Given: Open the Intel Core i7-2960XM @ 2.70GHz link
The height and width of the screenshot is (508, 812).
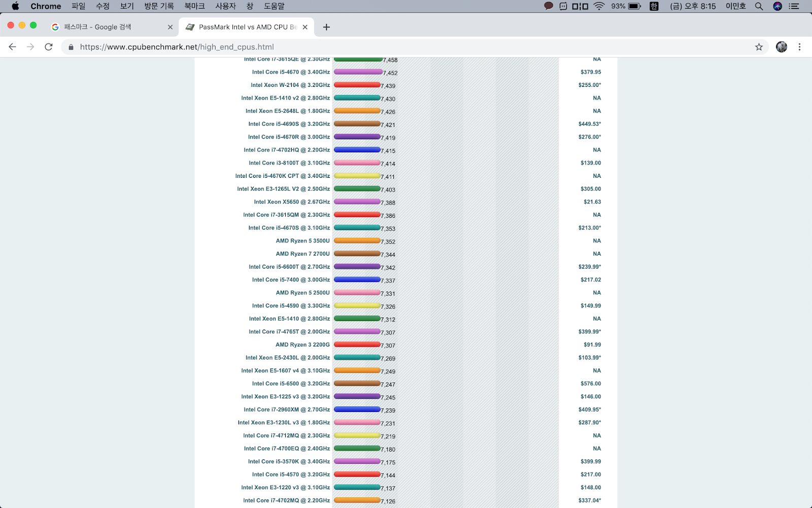Looking at the screenshot, I should pyautogui.click(x=287, y=409).
